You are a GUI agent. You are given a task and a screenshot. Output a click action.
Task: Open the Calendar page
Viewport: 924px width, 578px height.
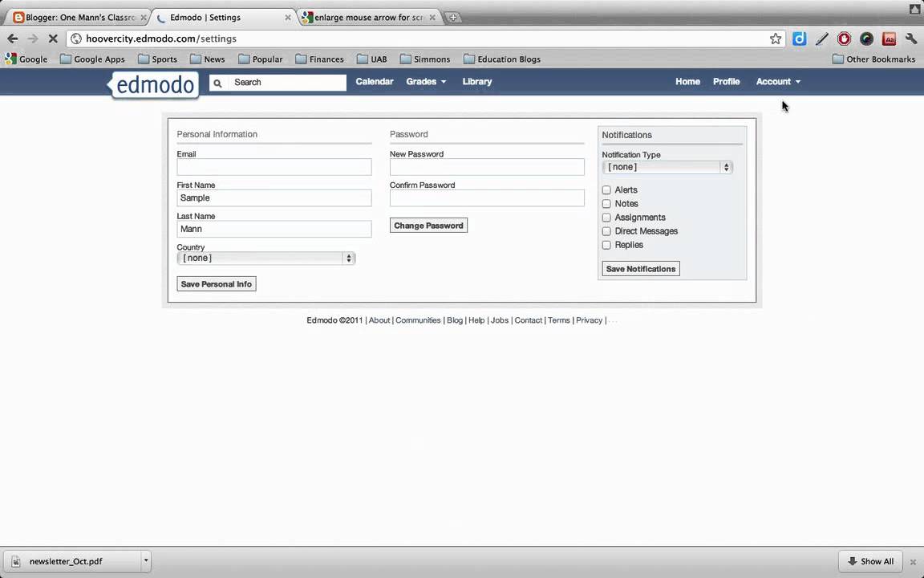[x=375, y=82]
